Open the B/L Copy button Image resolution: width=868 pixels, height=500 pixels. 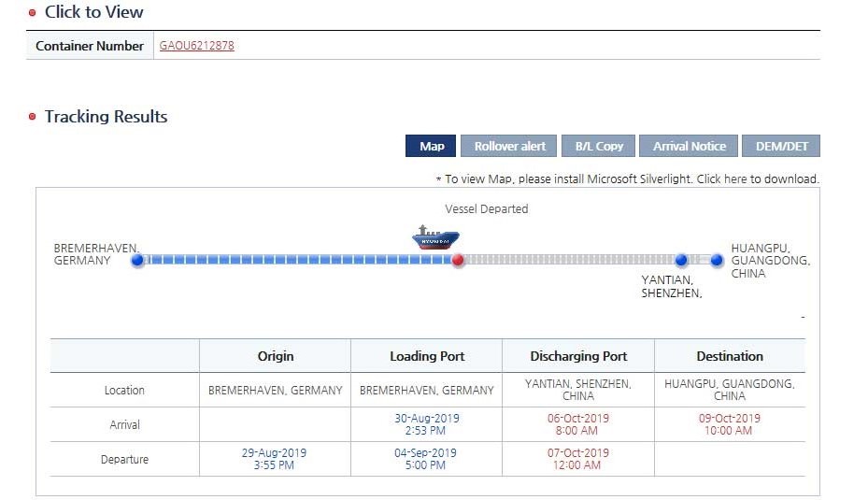(599, 146)
